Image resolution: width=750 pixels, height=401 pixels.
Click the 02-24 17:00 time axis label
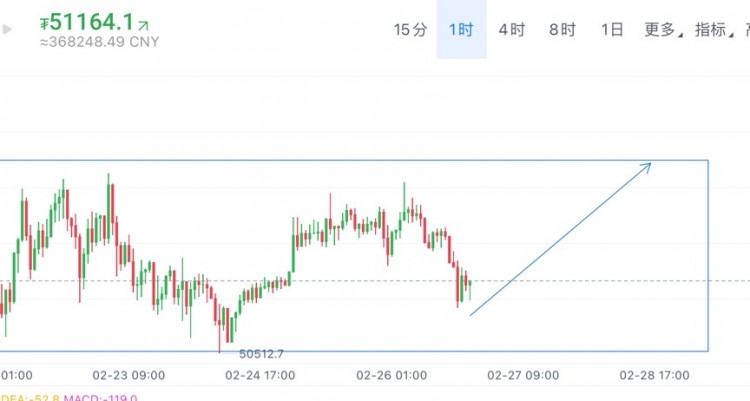tap(260, 375)
